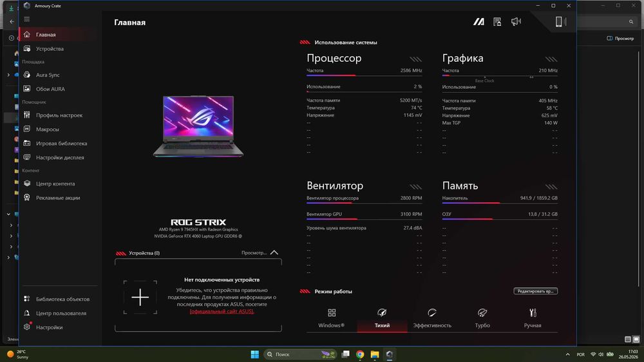Open the news document icon in header
Viewport: 644px width, 362px height.
(497, 22)
